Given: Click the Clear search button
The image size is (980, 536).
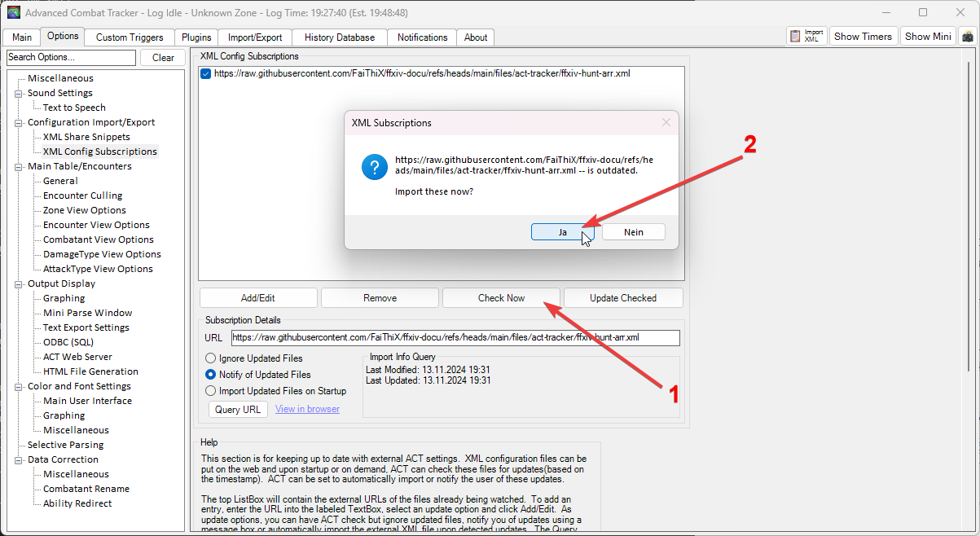Looking at the screenshot, I should pos(163,58).
